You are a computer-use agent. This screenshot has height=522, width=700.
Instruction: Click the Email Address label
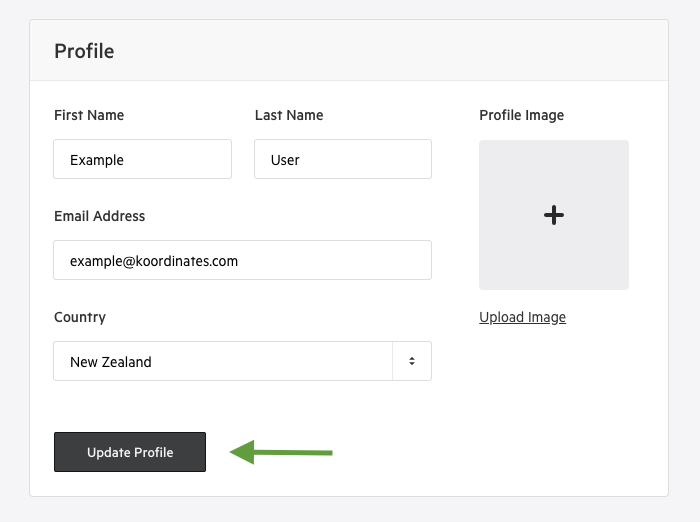[100, 216]
